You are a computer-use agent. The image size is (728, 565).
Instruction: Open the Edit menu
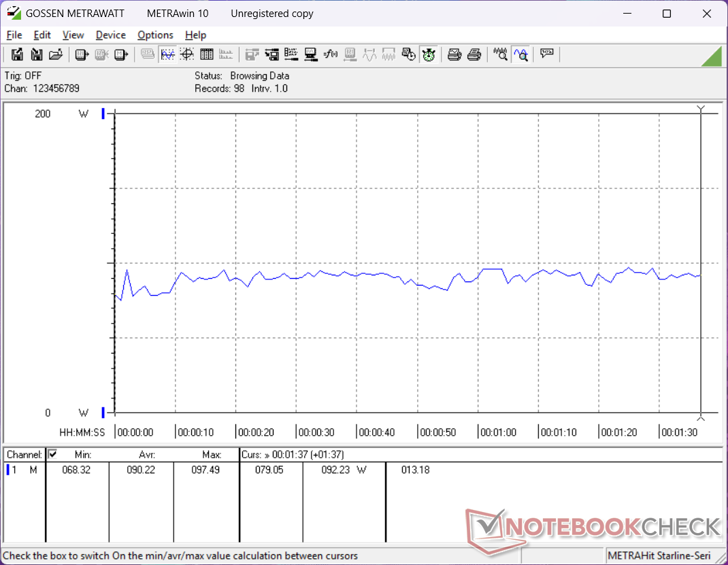(x=42, y=35)
